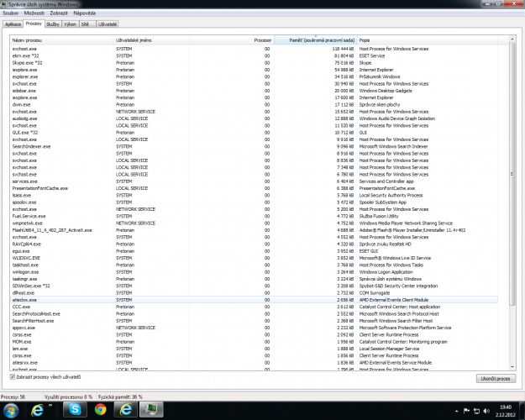Toggle the 'Zobrazit procesy všech uživatelů' checkbox
The width and height of the screenshot is (525, 420).
click(13, 377)
